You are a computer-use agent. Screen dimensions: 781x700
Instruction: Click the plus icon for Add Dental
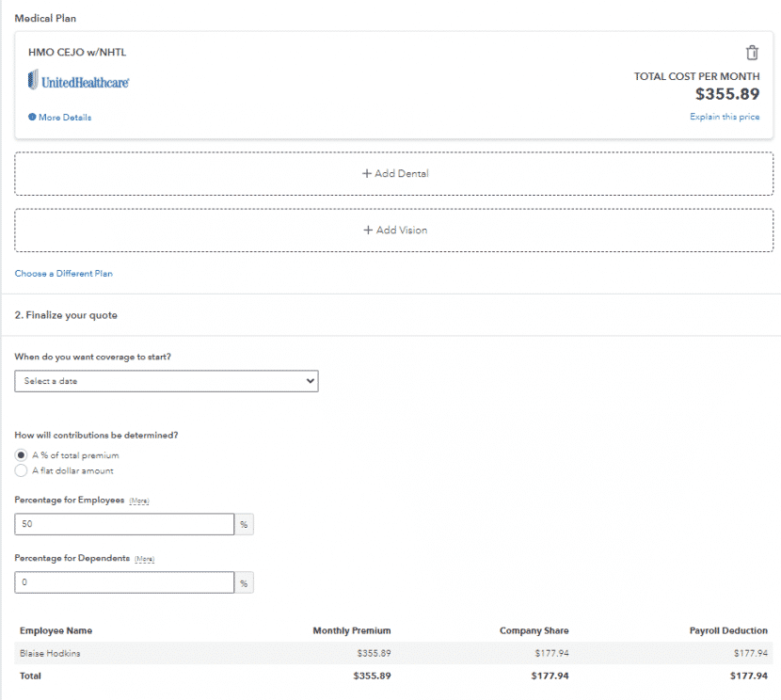tap(367, 174)
